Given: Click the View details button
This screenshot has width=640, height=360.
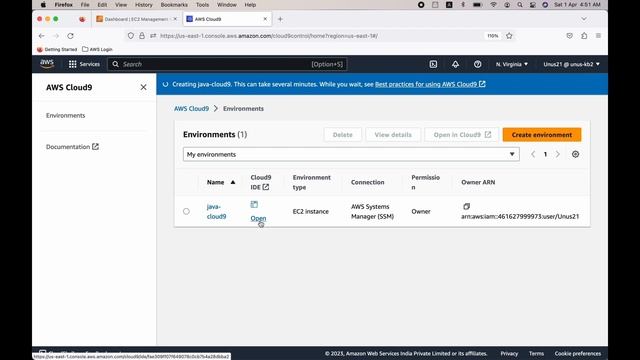Looking at the screenshot, I should pyautogui.click(x=393, y=135).
